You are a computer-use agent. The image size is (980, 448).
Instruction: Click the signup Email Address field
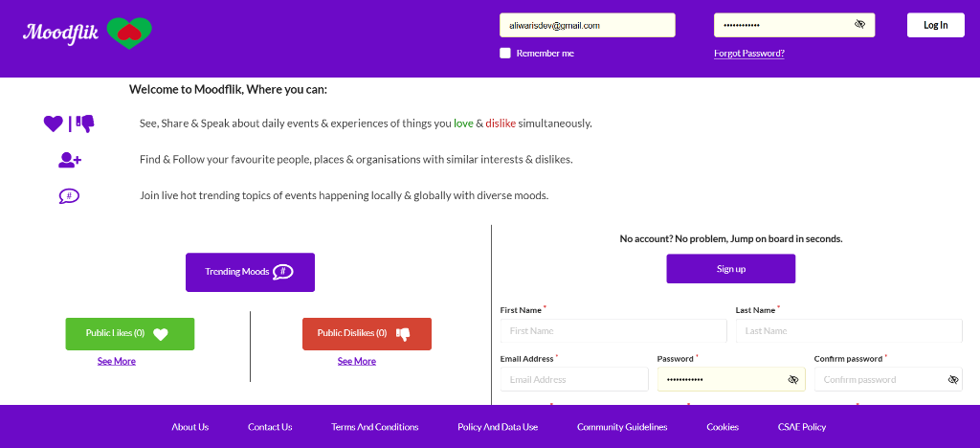pos(574,379)
